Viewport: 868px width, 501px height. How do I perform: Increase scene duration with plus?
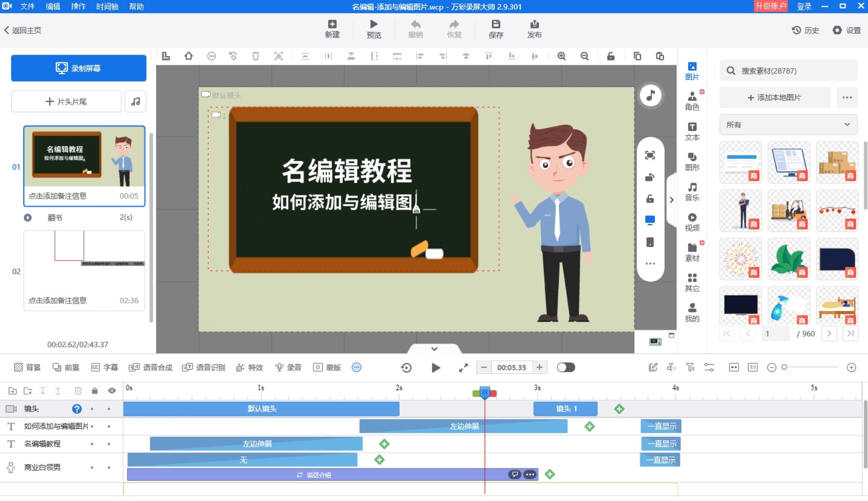click(x=540, y=368)
